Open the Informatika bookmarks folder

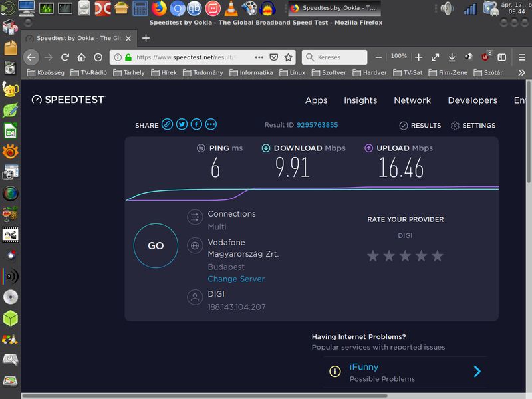coord(251,72)
